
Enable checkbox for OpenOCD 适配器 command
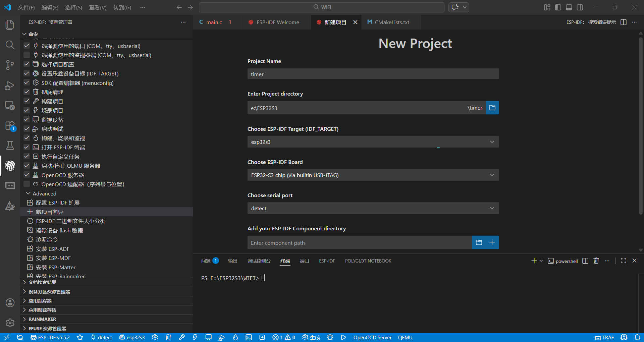(x=26, y=184)
